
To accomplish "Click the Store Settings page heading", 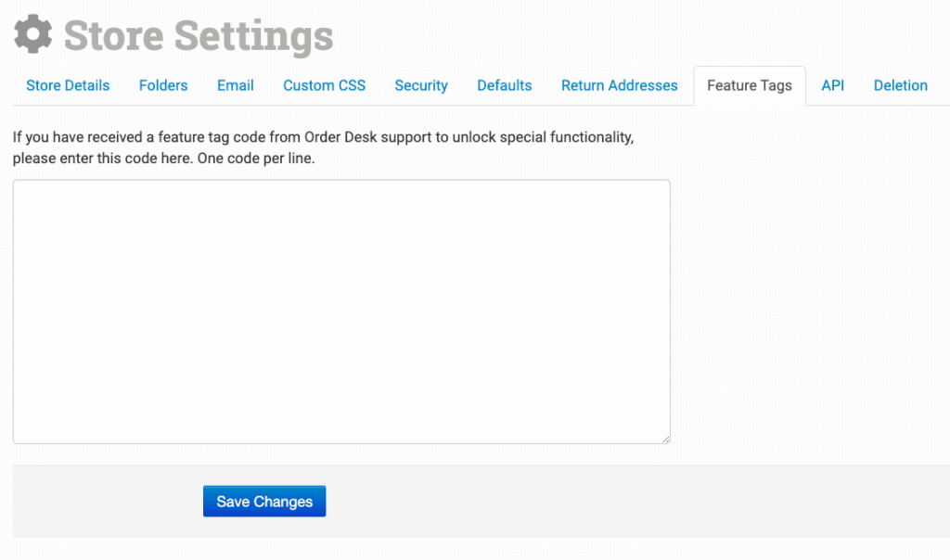I will pos(199,36).
